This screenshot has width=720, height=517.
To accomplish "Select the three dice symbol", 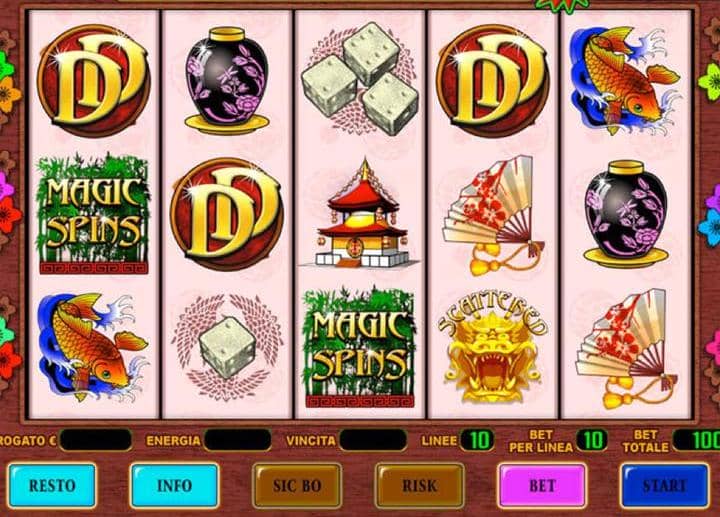I will tap(360, 79).
